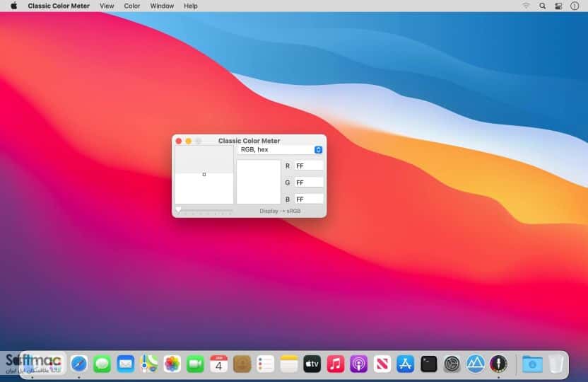
Task: Launch FaceTime from the Dock
Action: tap(195, 364)
